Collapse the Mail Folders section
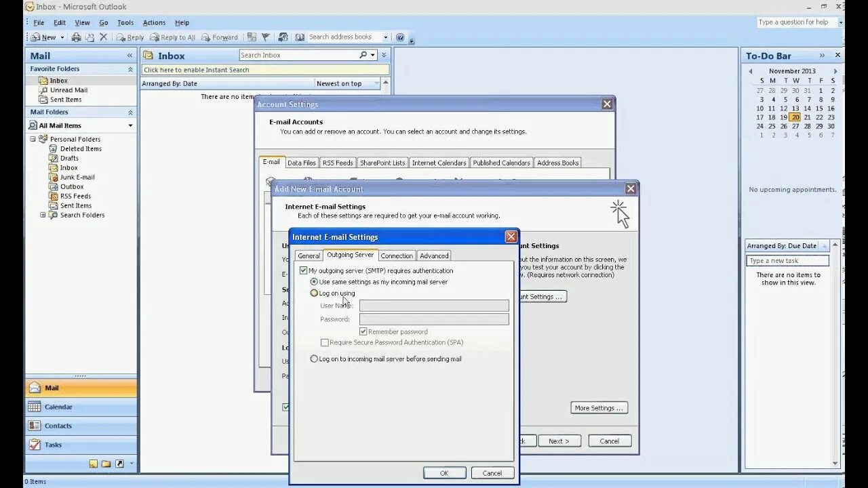Image resolution: width=868 pixels, height=488 pixels. 130,113
